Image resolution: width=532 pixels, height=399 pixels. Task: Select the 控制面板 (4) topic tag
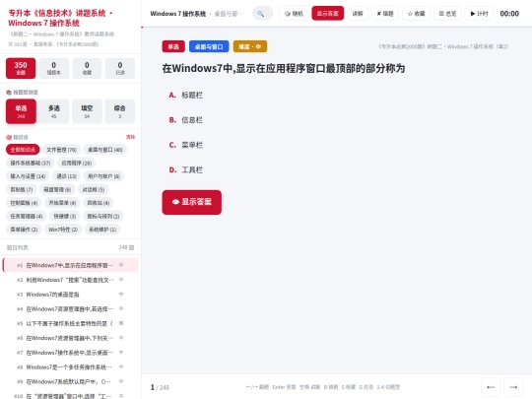click(x=24, y=203)
